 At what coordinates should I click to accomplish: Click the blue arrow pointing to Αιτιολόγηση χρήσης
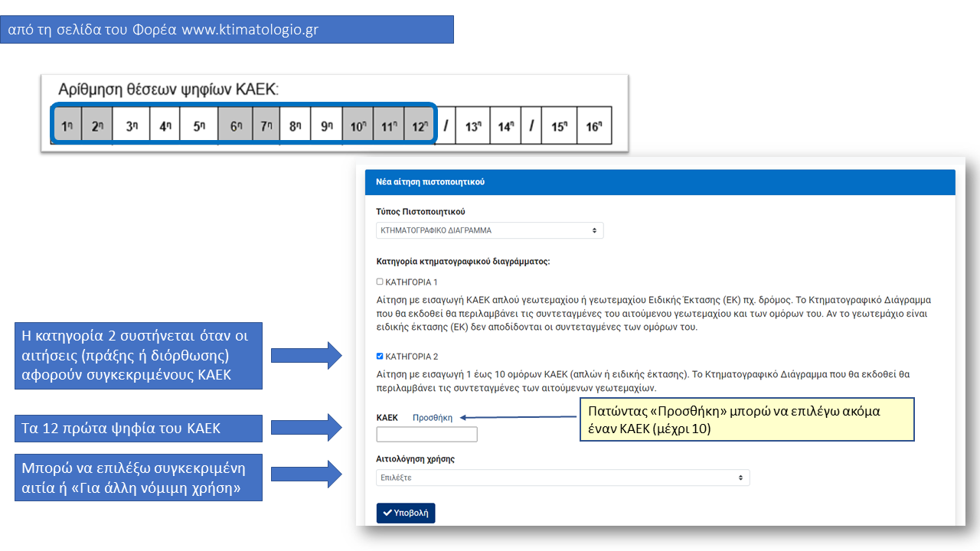(x=306, y=474)
